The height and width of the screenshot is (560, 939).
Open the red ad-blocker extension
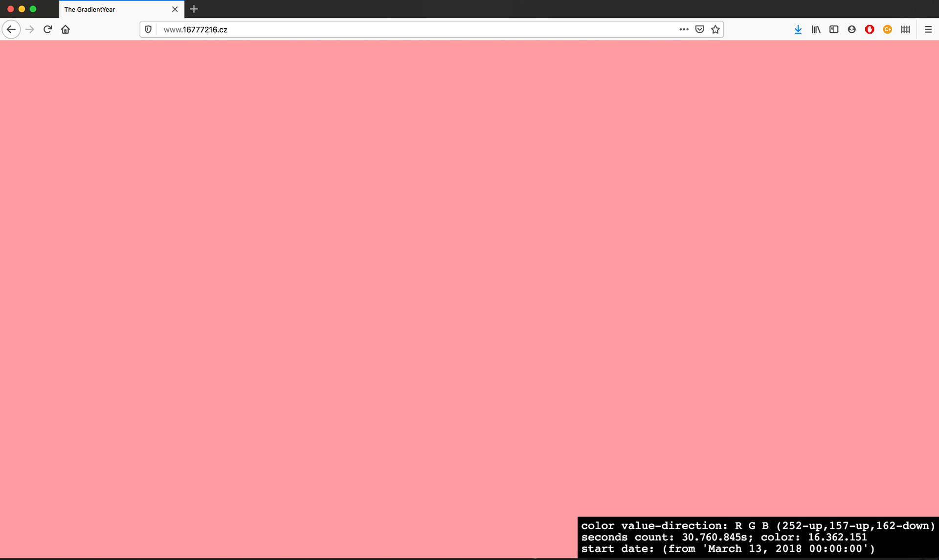pyautogui.click(x=870, y=29)
